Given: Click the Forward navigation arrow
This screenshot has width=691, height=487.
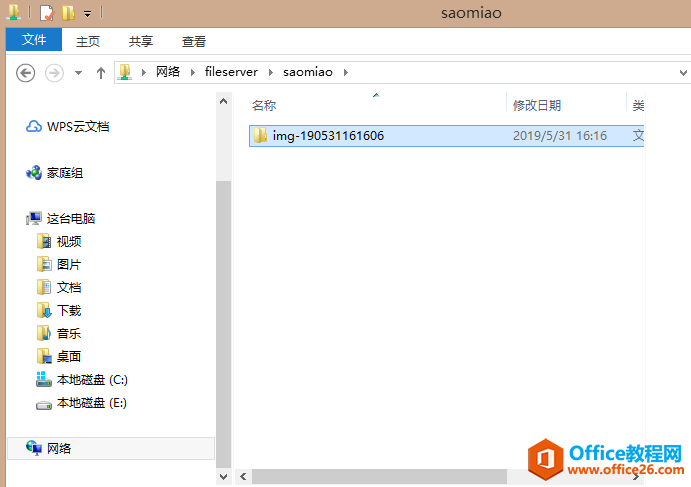Looking at the screenshot, I should [x=54, y=73].
